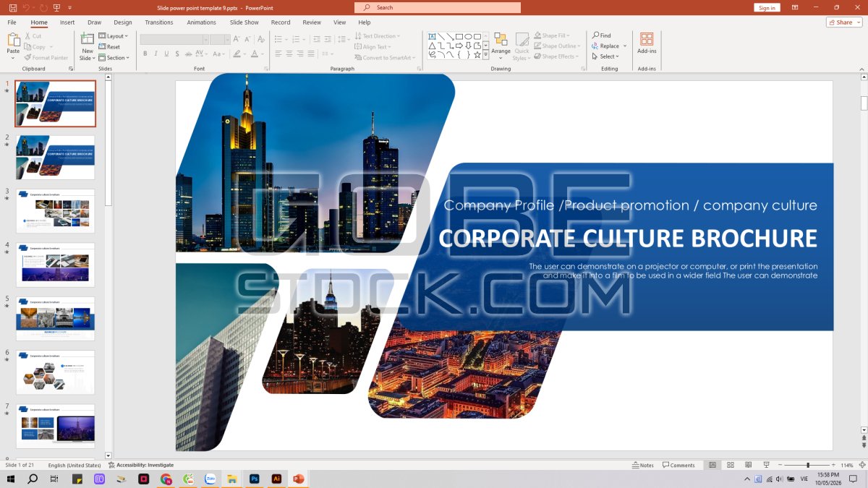Switch to the Transitions tab
Image resolution: width=868 pixels, height=488 pixels.
[x=159, y=22]
